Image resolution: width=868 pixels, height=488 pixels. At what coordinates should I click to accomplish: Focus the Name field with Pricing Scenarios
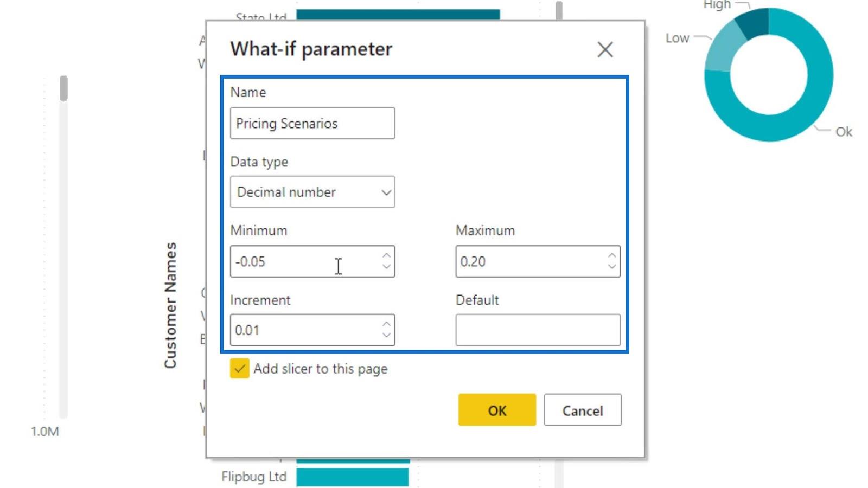312,123
